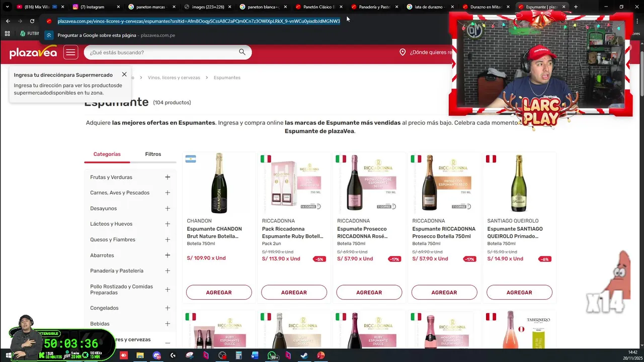Close the address popup with X

click(124, 74)
